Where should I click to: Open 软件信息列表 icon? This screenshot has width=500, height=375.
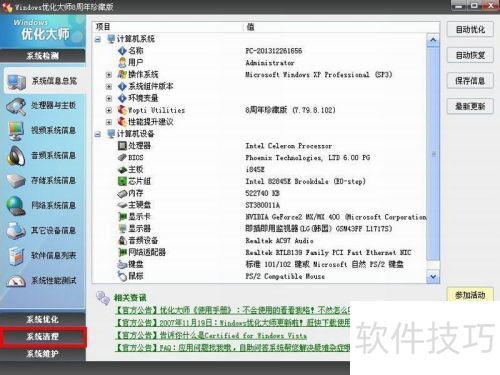(x=16, y=256)
